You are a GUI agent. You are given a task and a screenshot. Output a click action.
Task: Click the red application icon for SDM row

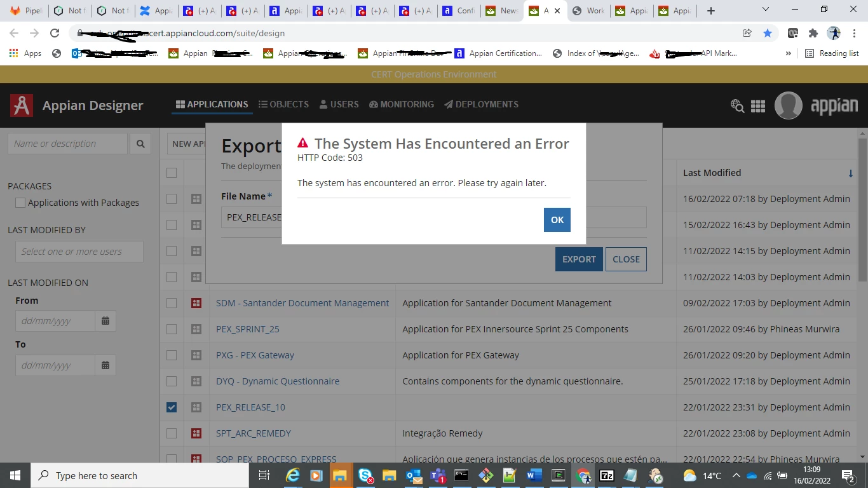click(x=196, y=303)
